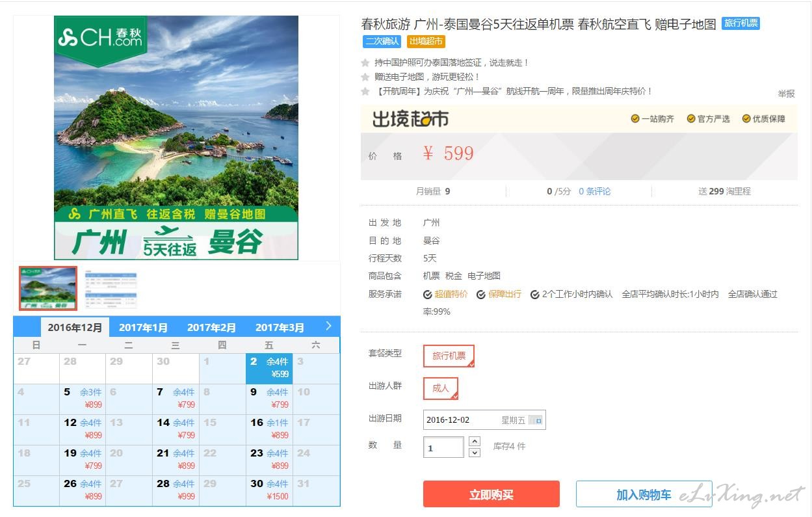Show next months with the calendar arrow
812x517 pixels.
pyautogui.click(x=328, y=326)
